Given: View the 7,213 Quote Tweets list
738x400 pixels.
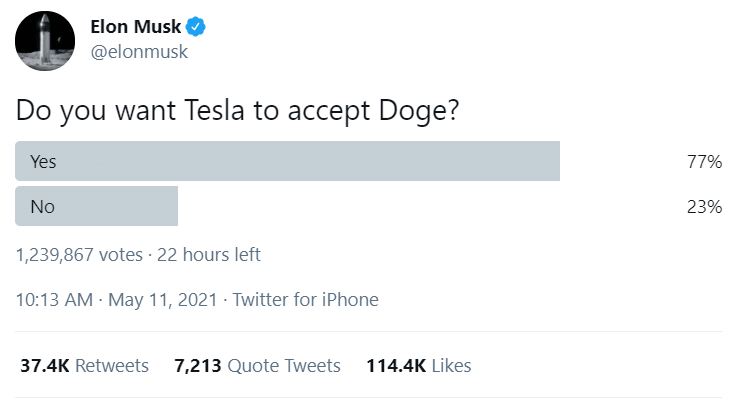Looking at the screenshot, I should click(257, 366).
